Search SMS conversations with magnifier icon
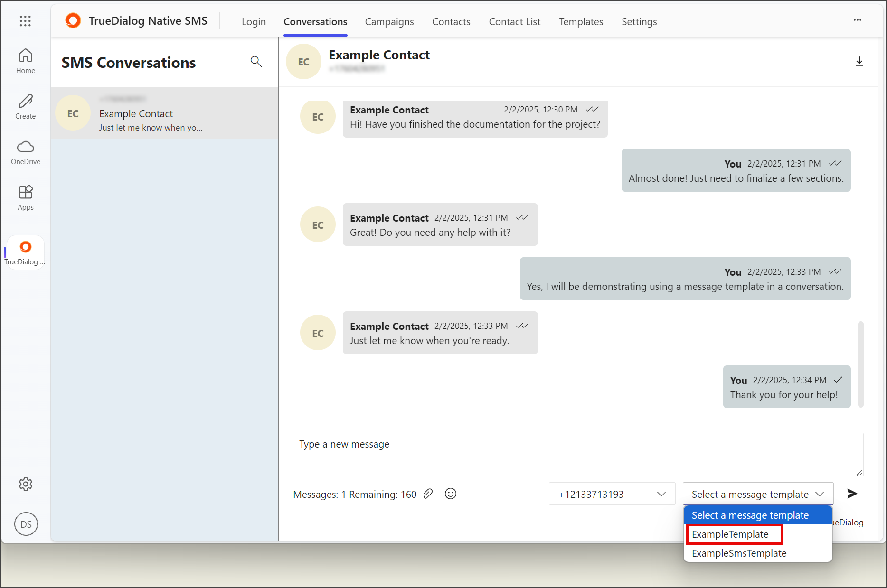 256,61
